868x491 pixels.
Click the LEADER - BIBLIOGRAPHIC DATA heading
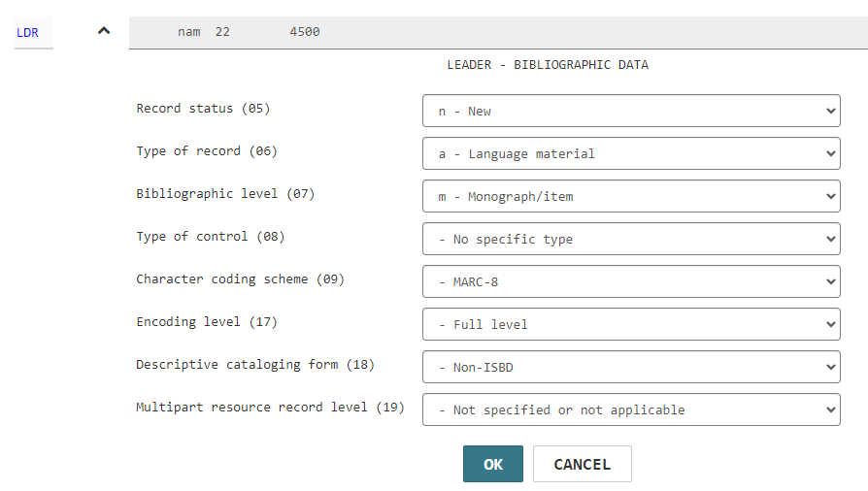point(548,65)
